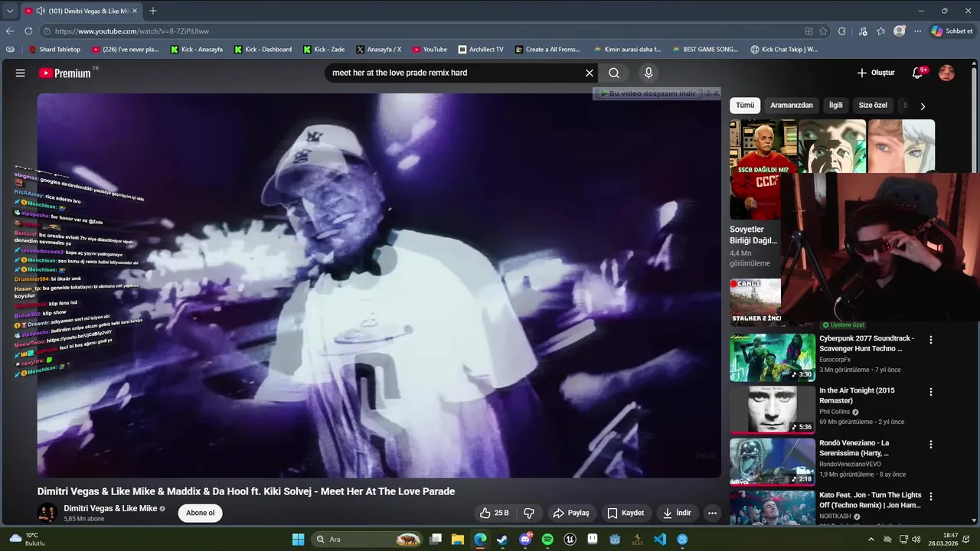This screenshot has height=551, width=980.
Task: Clear the YouTube search text
Action: tap(590, 73)
